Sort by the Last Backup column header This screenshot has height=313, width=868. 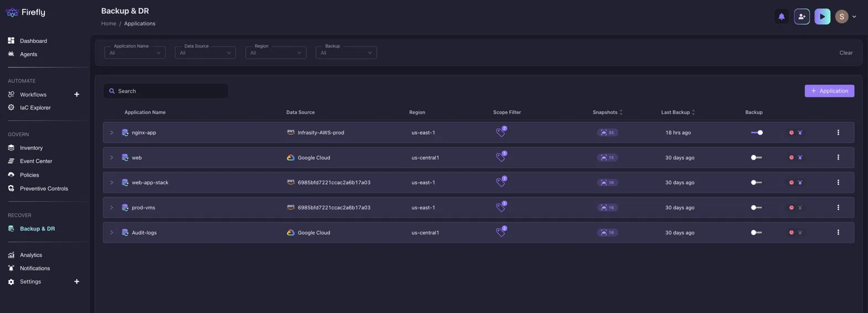[678, 112]
